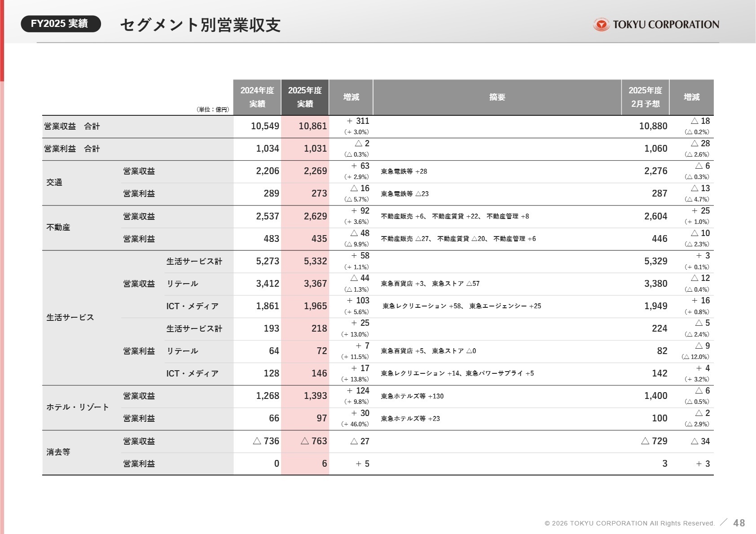Click the value '10,549'
756x534 pixels.
click(265, 126)
